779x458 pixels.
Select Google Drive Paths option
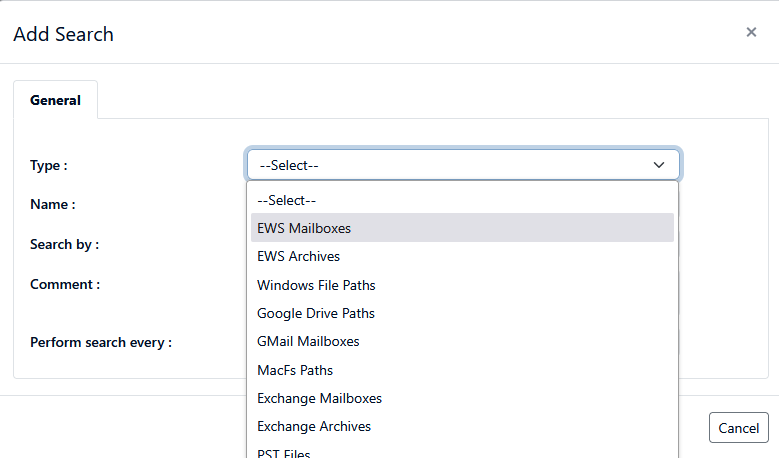(x=316, y=313)
